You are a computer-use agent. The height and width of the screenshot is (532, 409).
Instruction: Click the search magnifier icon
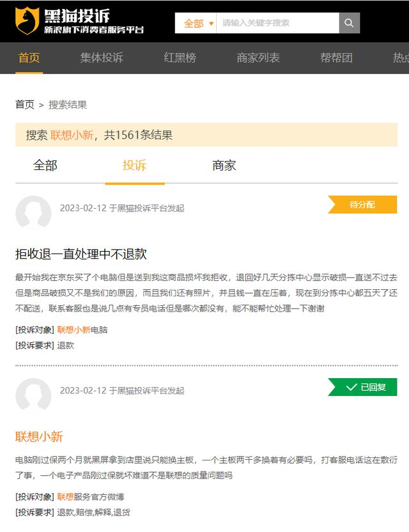point(348,22)
